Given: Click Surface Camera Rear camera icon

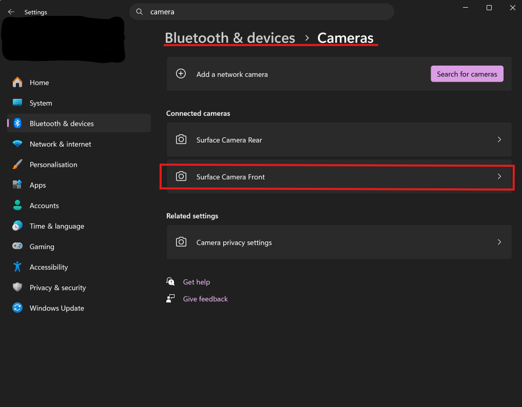Looking at the screenshot, I should click(181, 139).
